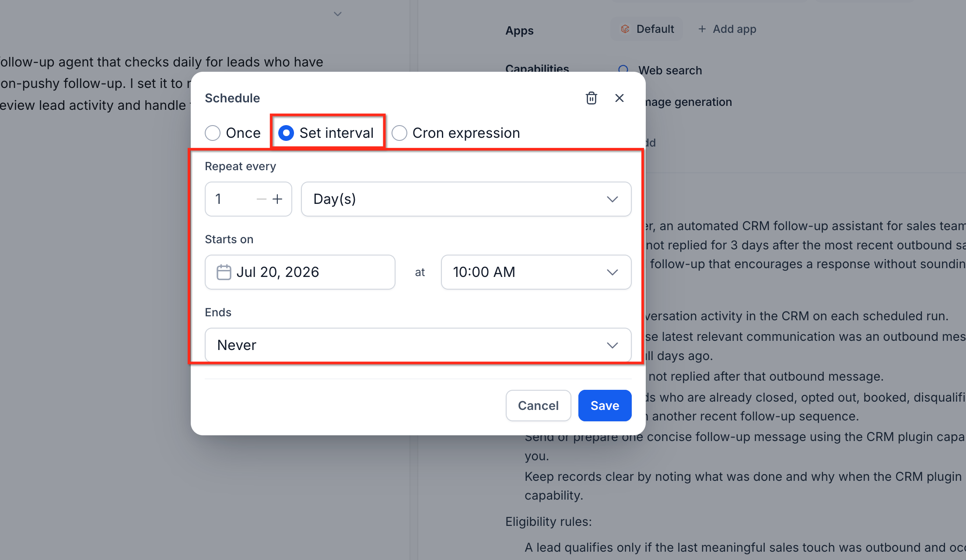Image resolution: width=966 pixels, height=560 pixels.
Task: Choose the Cron expression radio option
Action: click(399, 133)
